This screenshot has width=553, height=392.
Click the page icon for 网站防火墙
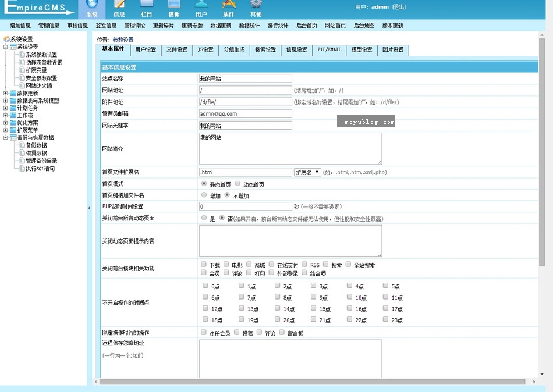pyautogui.click(x=22, y=85)
